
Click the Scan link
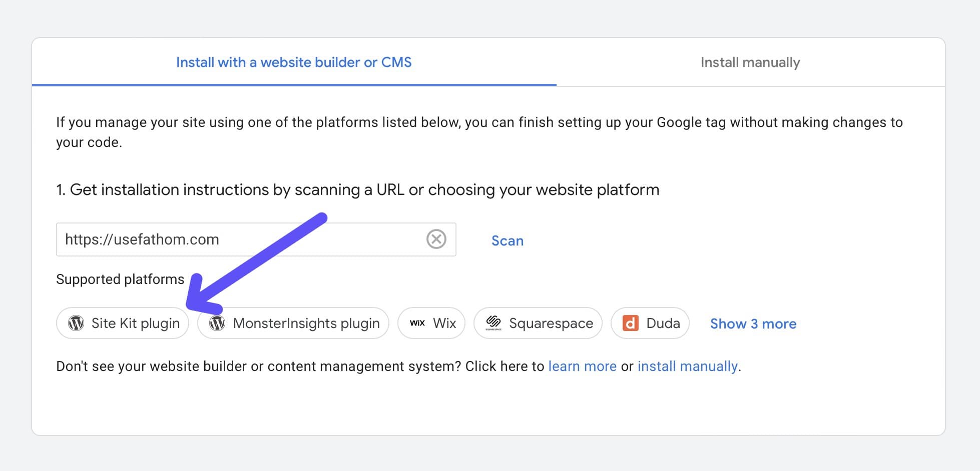[507, 240]
